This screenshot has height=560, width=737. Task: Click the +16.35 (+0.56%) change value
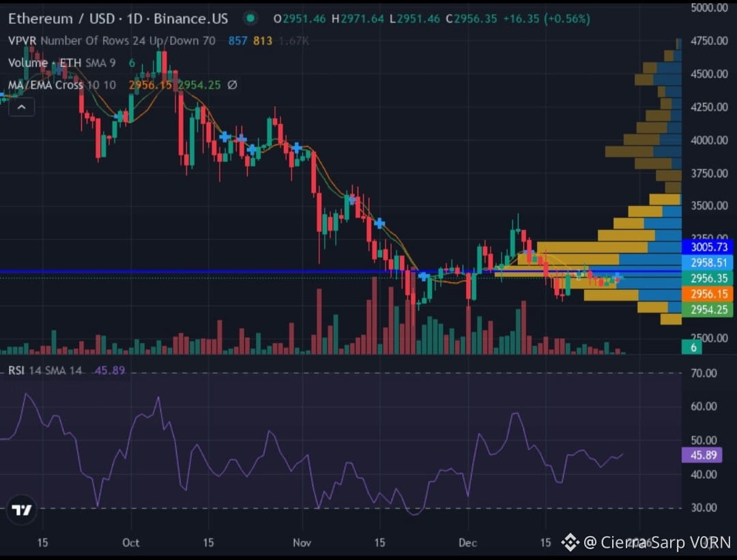point(546,19)
